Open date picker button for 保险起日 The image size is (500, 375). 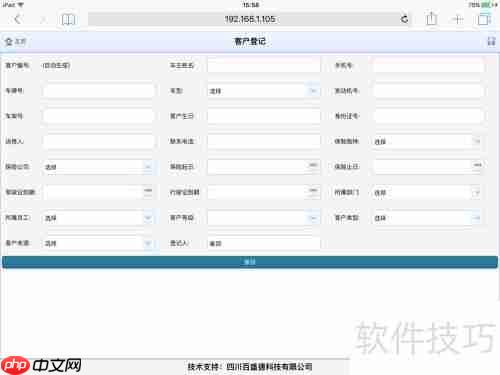click(x=313, y=166)
